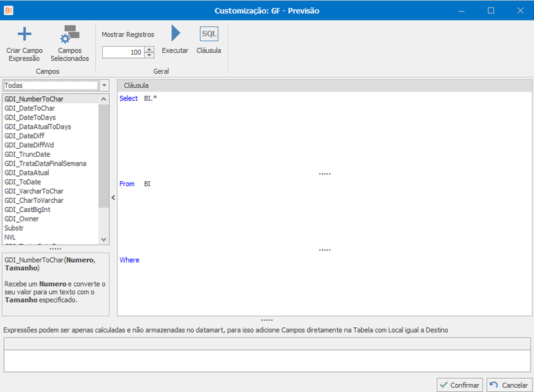Screen dimensions: 534x392
Task: Click the splitter dots between From and Where
Action: [x=324, y=250]
